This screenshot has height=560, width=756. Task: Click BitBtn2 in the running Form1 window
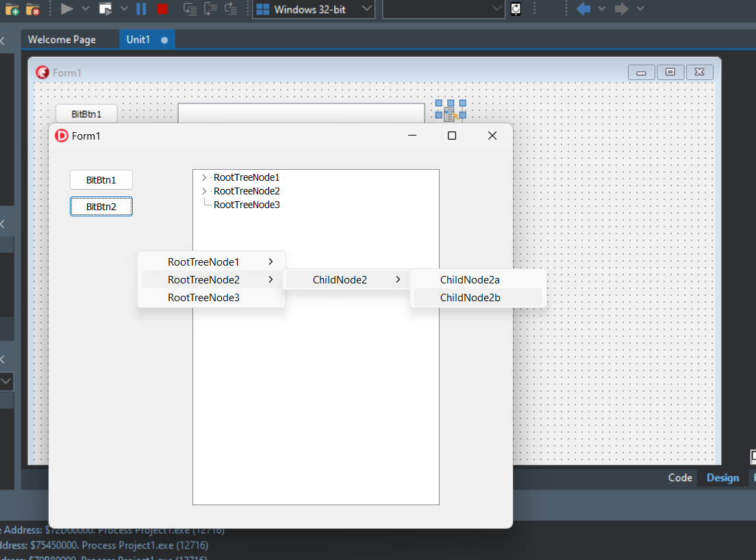coord(101,206)
